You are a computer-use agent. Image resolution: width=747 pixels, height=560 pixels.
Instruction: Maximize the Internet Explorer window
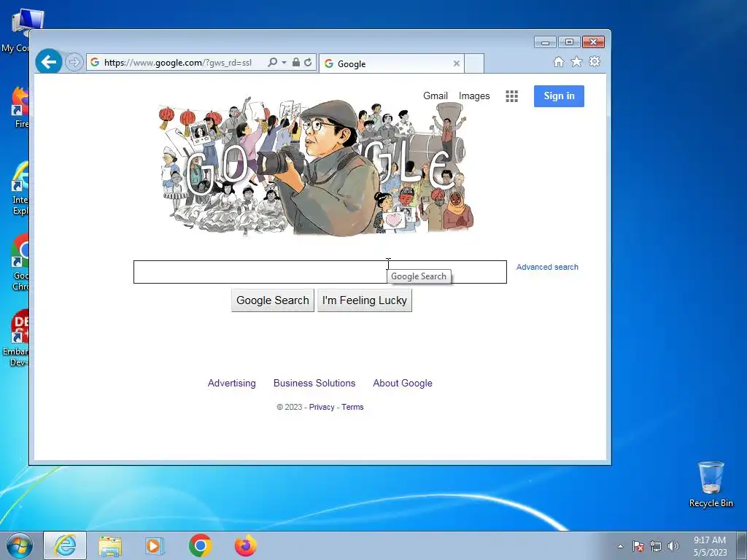[x=569, y=42]
